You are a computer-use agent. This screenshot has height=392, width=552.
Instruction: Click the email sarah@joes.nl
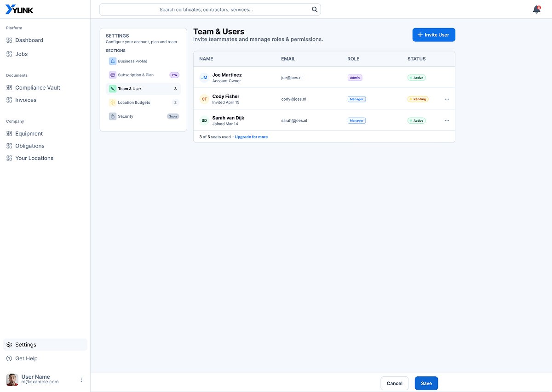coord(294,120)
